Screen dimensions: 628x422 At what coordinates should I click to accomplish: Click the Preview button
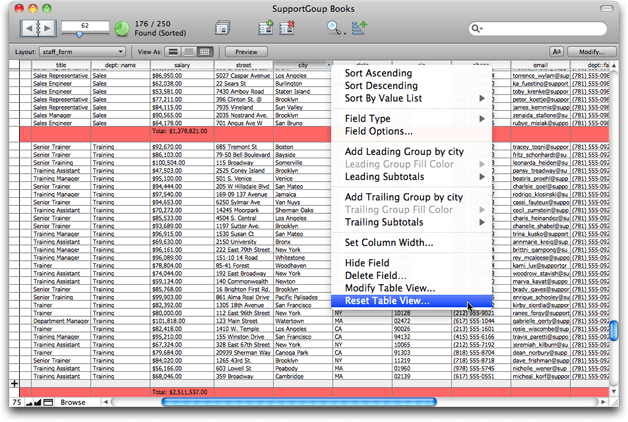[246, 52]
